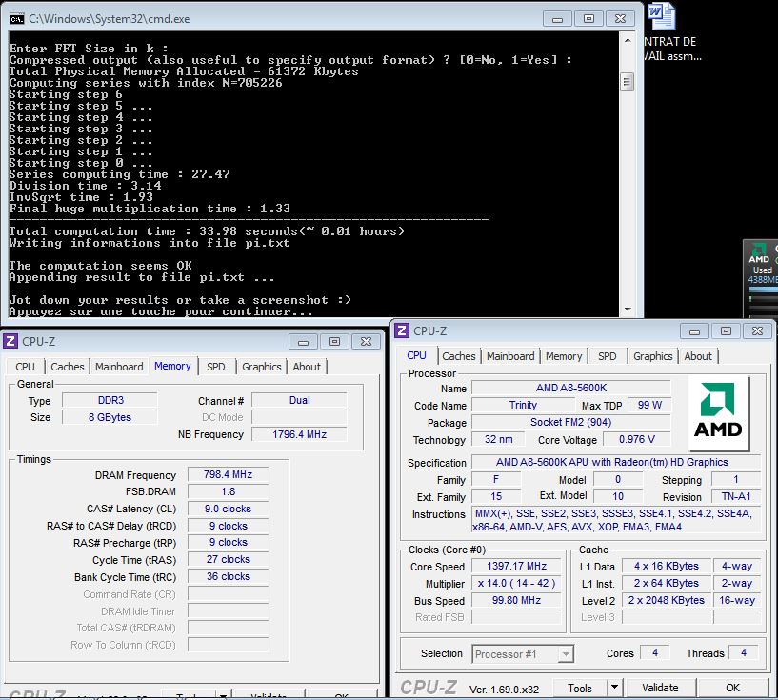Open About tab in left CPU-Z window
The height and width of the screenshot is (700, 778).
click(x=307, y=367)
